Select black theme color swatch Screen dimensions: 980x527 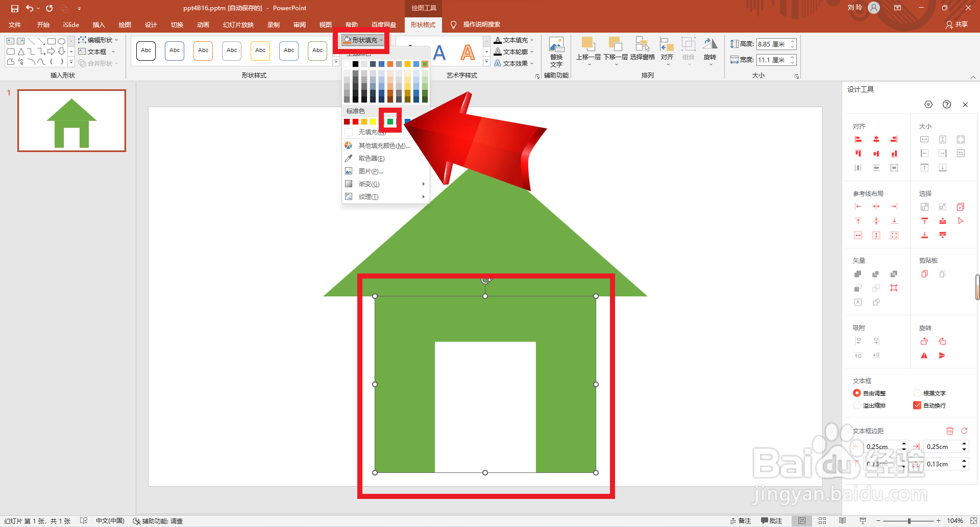point(355,64)
